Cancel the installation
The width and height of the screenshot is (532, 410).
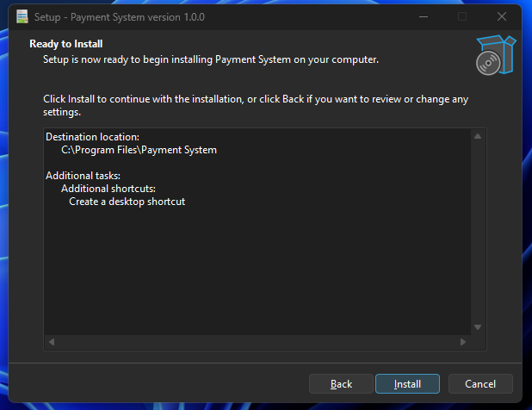[x=479, y=383]
